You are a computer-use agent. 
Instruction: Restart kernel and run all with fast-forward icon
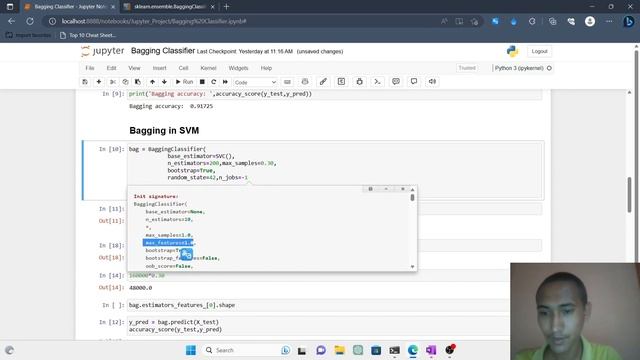pos(225,82)
